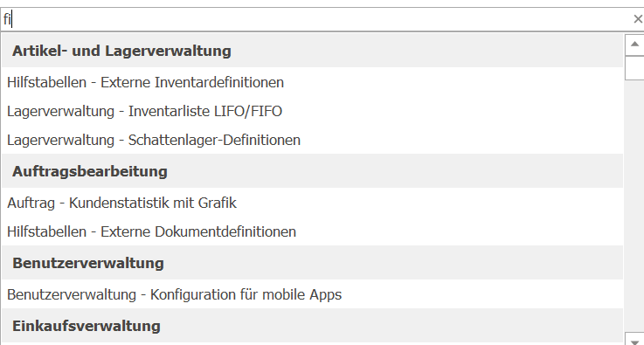Select Lagerverwaltung - Inventarliste LIFO/FIFO

pos(312,111)
